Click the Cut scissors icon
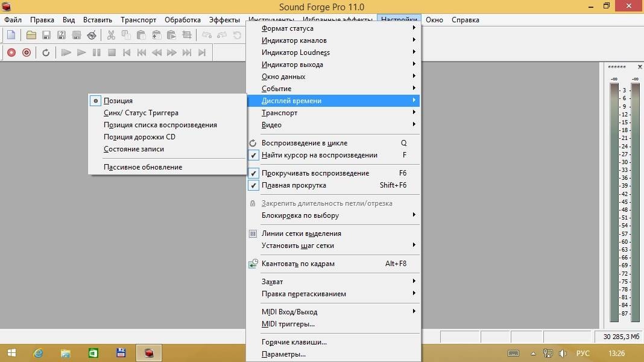 [111, 35]
